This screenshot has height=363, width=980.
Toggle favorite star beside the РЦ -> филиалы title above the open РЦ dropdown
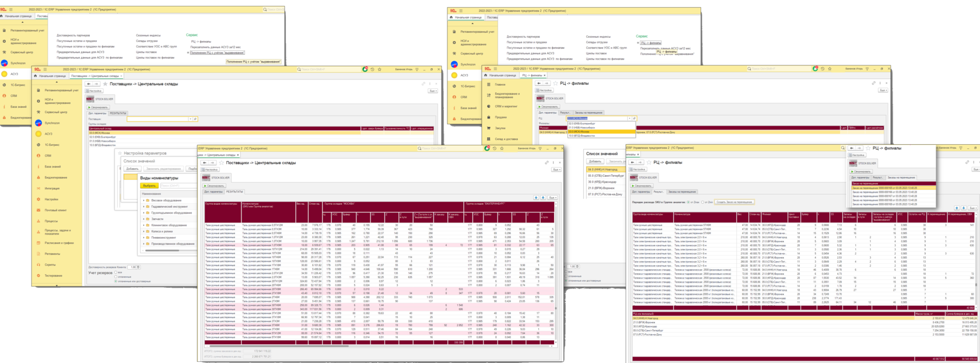[556, 83]
